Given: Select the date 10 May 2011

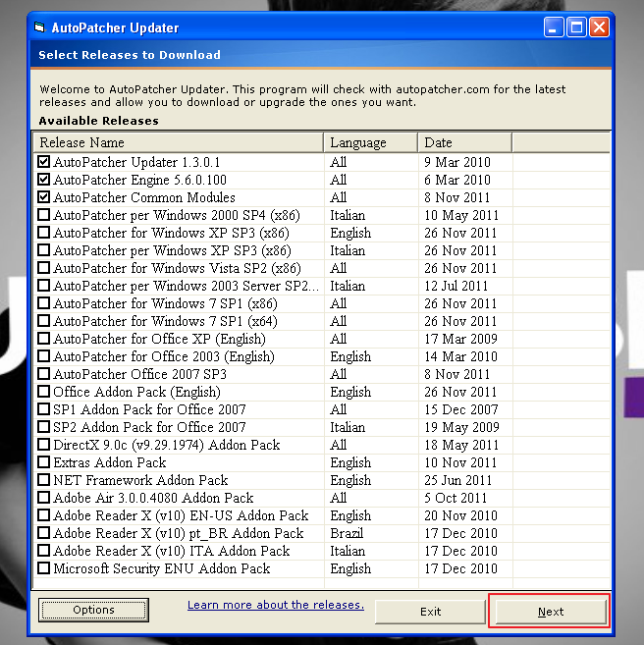Looking at the screenshot, I should (461, 215).
